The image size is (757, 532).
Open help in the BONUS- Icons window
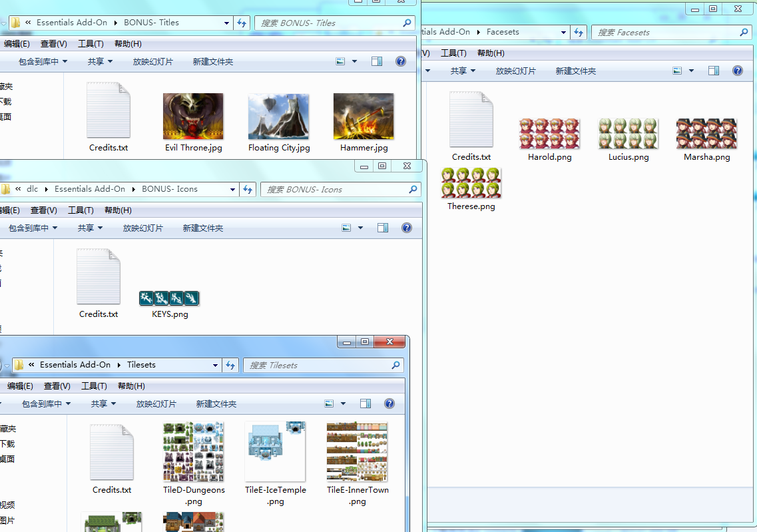(407, 228)
